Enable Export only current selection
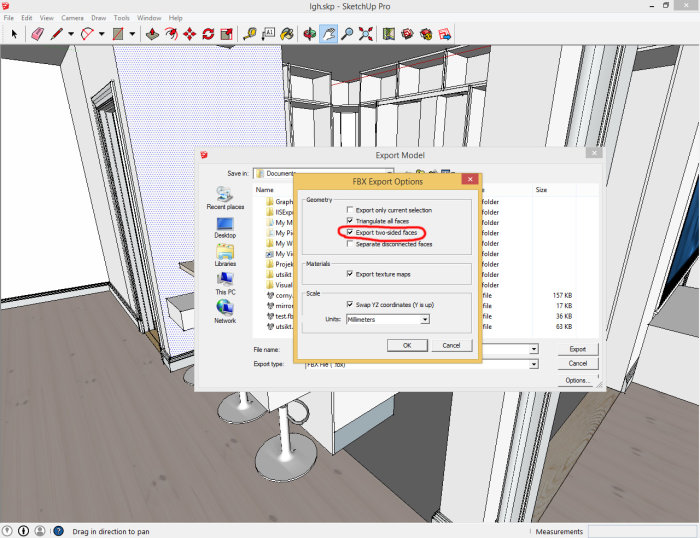Screen dimensions: 700x538 (350, 209)
